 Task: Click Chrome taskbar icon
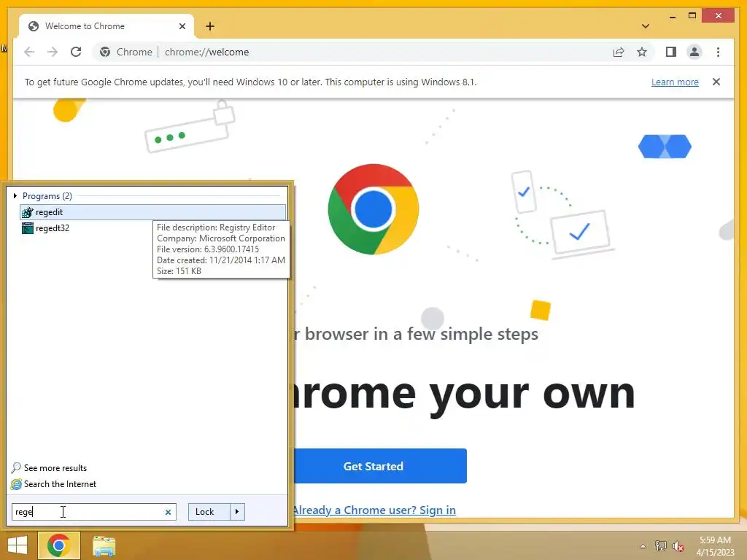pos(58,545)
